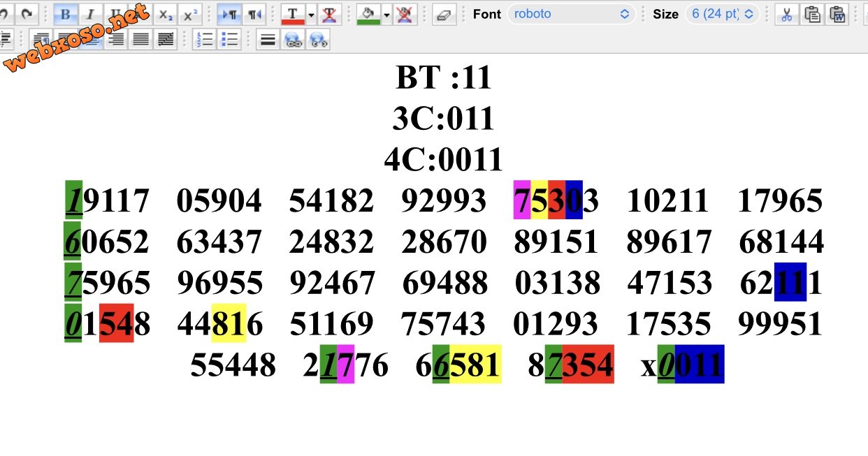Click the number 21776
This screenshot has height=456, width=868.
(346, 365)
